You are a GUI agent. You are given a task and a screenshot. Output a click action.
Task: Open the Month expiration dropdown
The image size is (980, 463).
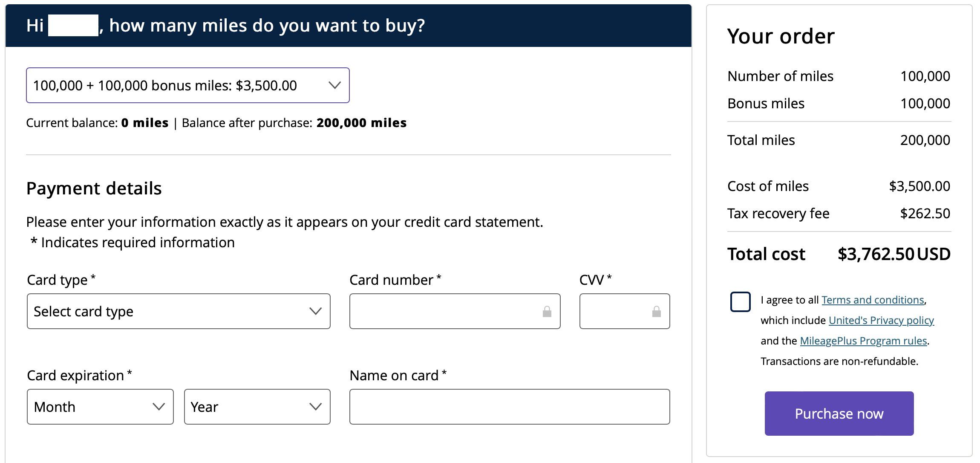tap(100, 407)
